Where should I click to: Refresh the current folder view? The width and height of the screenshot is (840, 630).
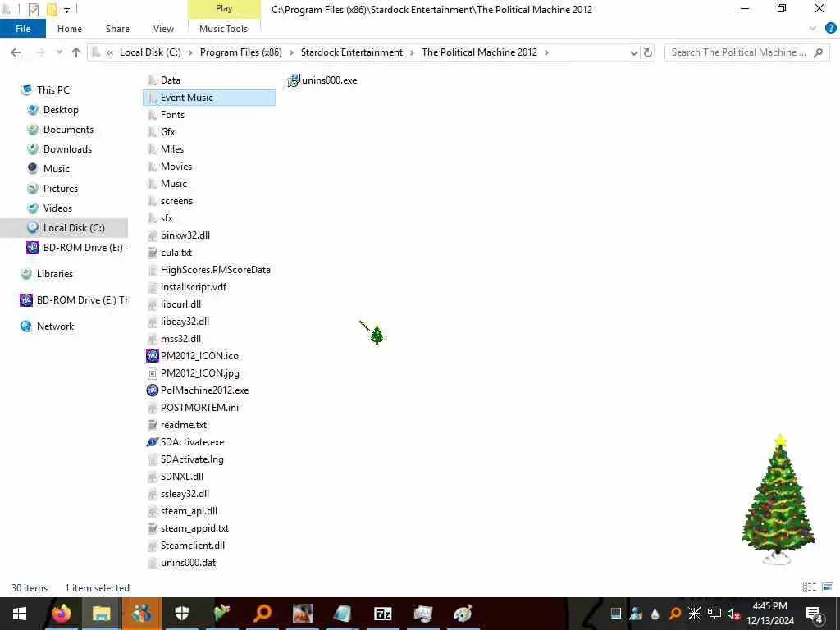648,52
